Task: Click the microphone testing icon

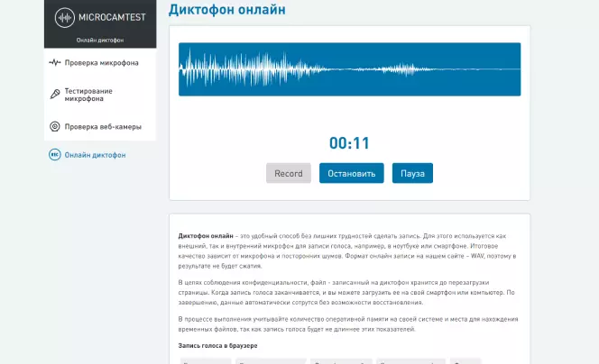Action: [55, 94]
